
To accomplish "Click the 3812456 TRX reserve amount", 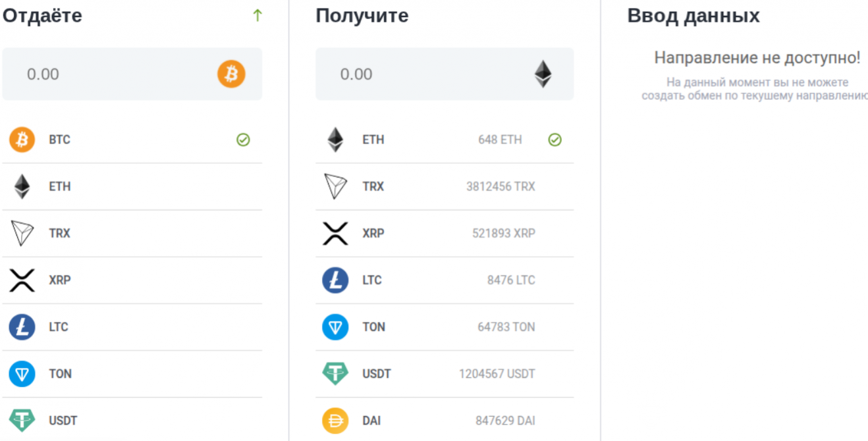I will 501,186.
